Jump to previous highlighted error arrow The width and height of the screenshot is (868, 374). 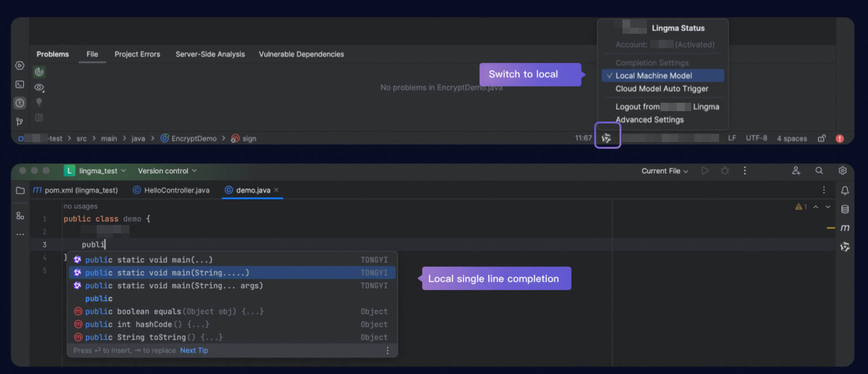(816, 207)
